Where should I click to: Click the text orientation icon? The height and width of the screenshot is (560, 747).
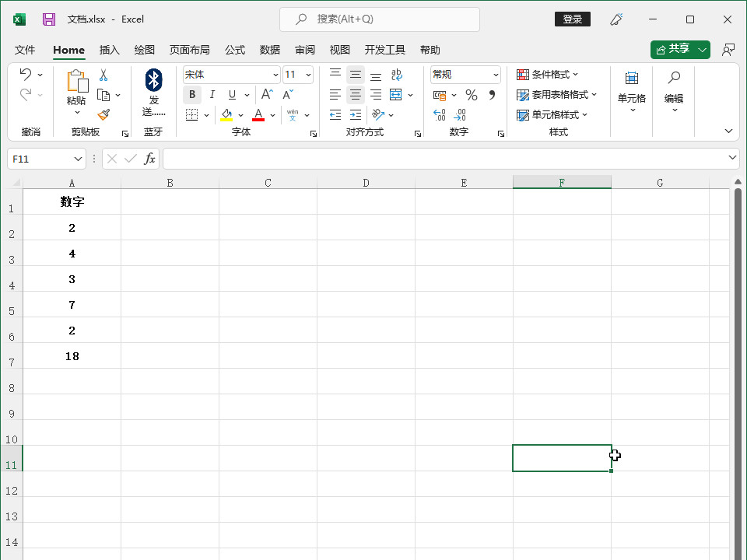click(378, 115)
